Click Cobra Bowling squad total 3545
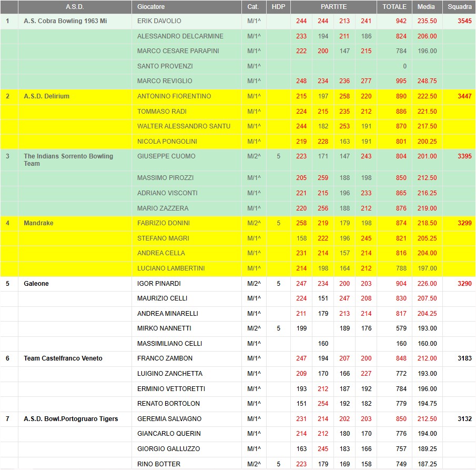476x470 pixels. (464, 21)
